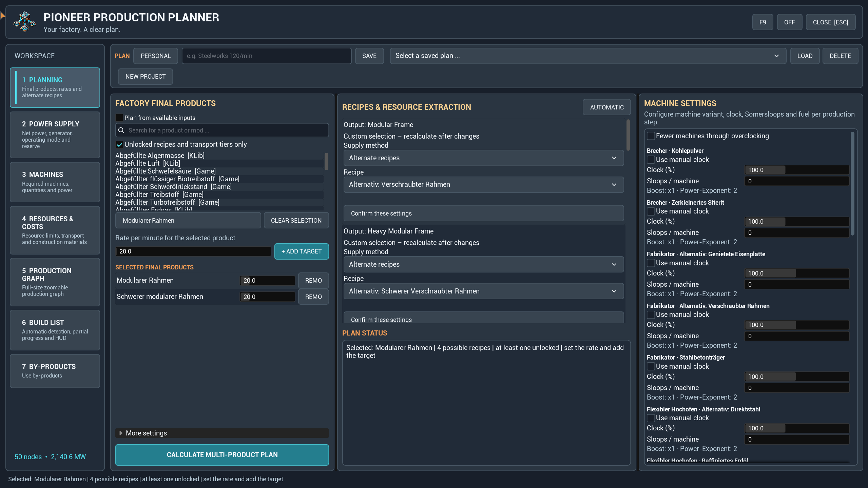Click Calculate Multi-Product Plan button
This screenshot has width=868, height=488.
[222, 455]
